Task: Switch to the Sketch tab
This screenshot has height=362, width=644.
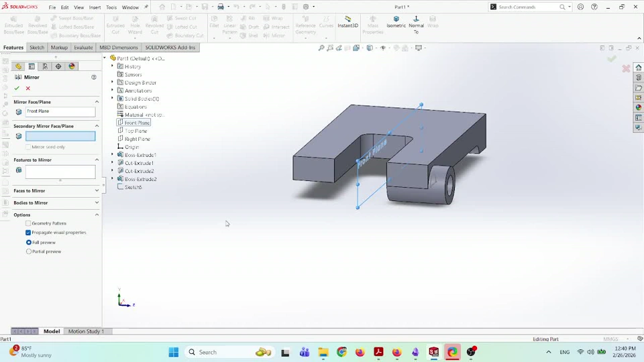Action: (36, 48)
